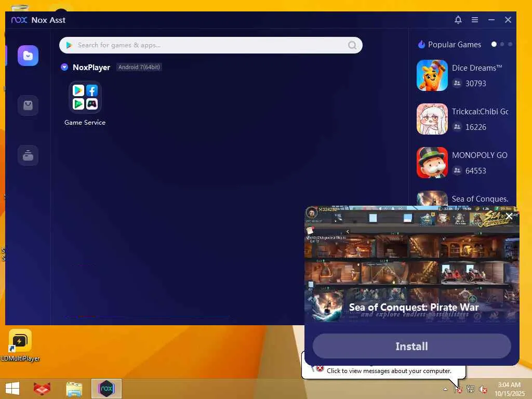Open the LDMultiPlayer desktop shortcut
The width and height of the screenshot is (532, 399).
[x=20, y=345]
